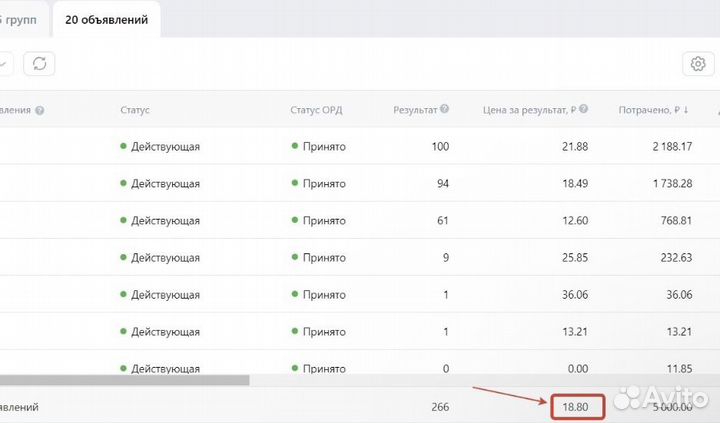Select Действующая status in row with 100 results
The width and height of the screenshot is (720, 423).
tap(160, 147)
